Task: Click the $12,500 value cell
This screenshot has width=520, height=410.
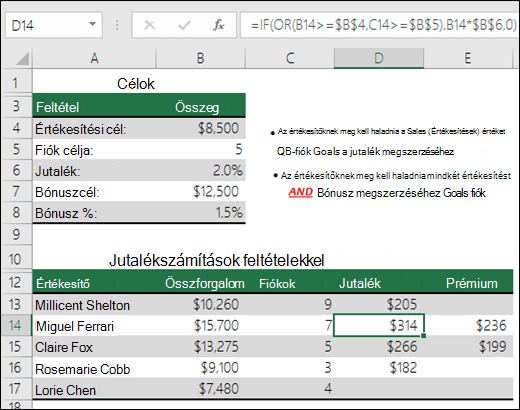Action: pos(201,191)
